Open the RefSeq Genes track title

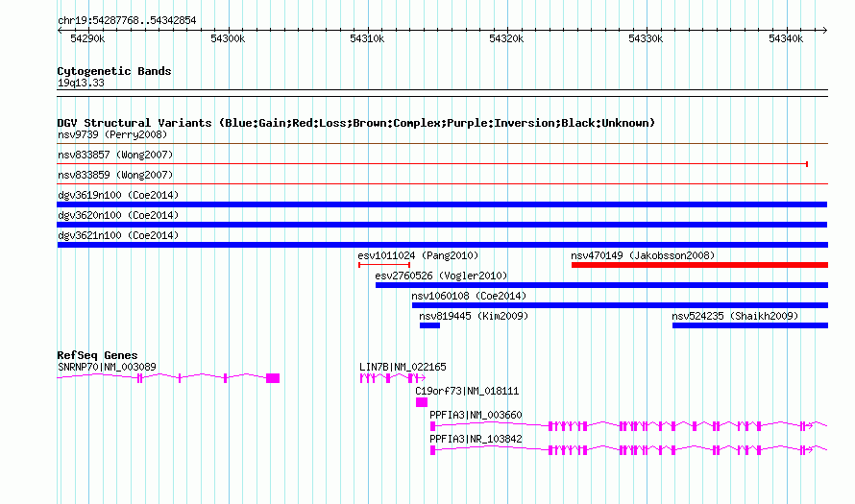(97, 355)
